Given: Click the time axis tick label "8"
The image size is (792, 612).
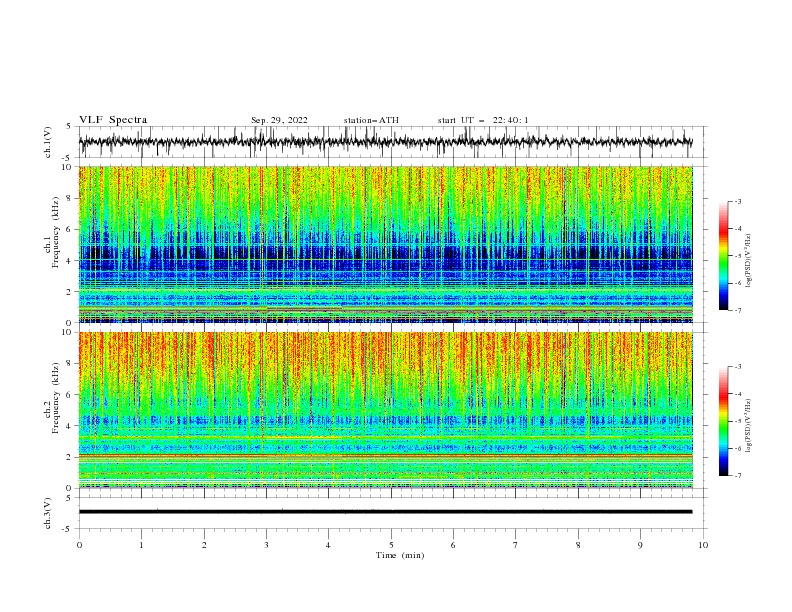Looking at the screenshot, I should [x=578, y=545].
